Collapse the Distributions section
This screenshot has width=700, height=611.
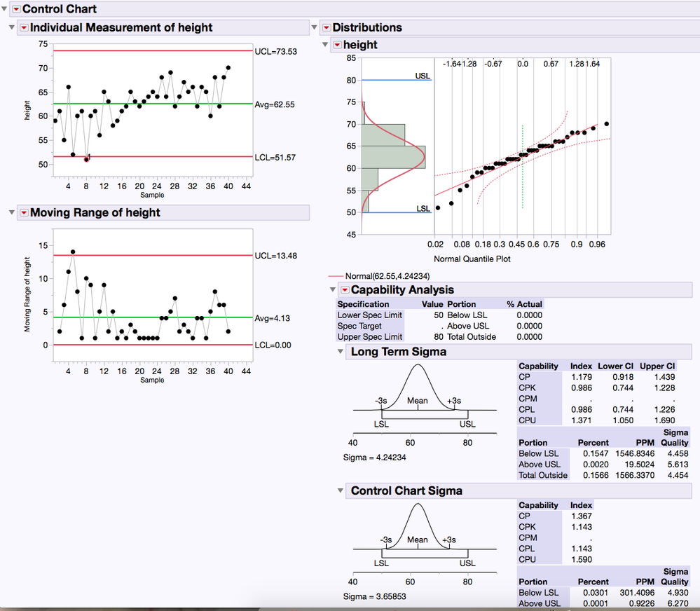click(x=315, y=27)
